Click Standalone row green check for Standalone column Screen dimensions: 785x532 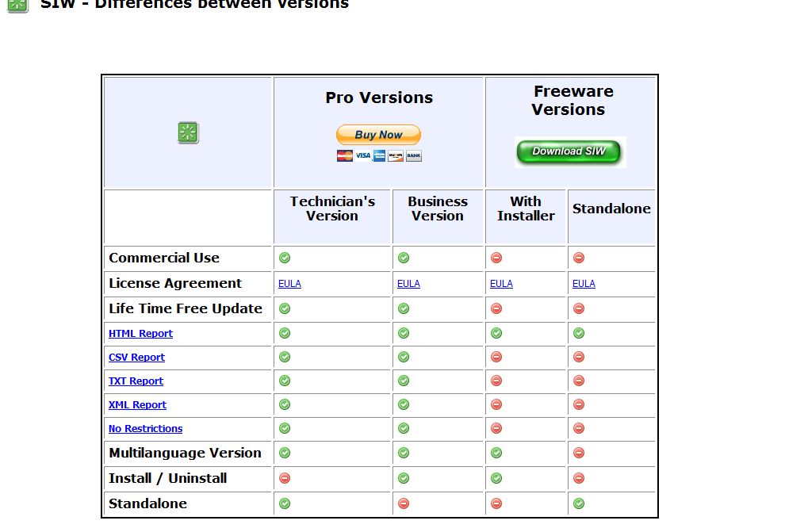579,503
